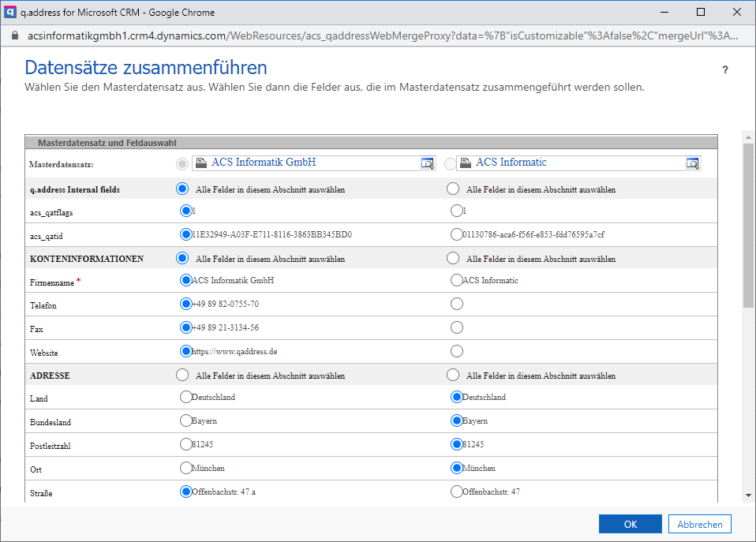Pick left Ort 'München' radio button
The image size is (756, 542).
(186, 468)
